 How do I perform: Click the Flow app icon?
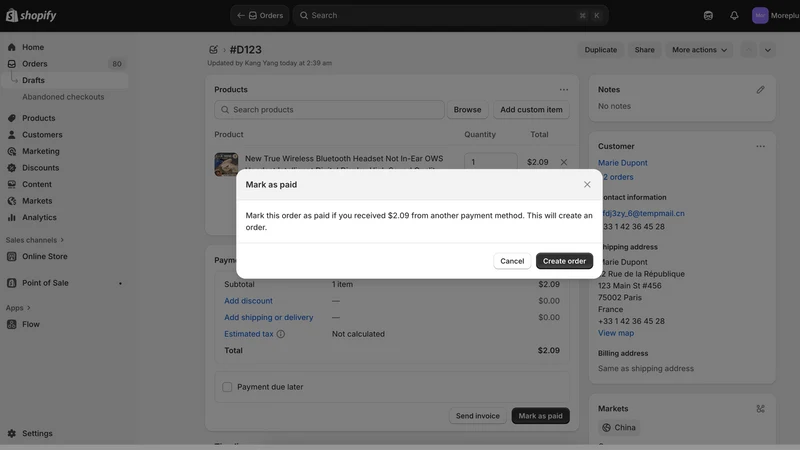[12, 324]
